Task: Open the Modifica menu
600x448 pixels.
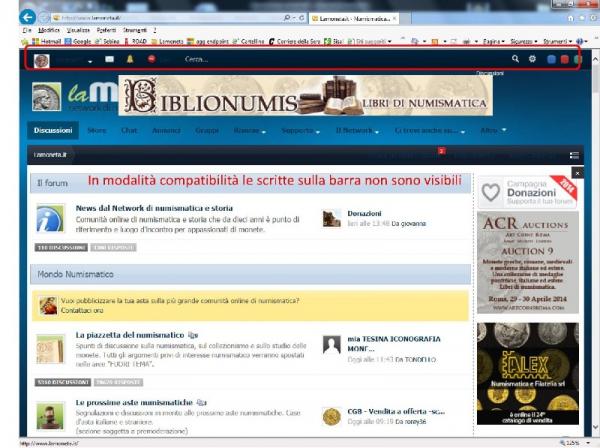Action: pos(49,30)
